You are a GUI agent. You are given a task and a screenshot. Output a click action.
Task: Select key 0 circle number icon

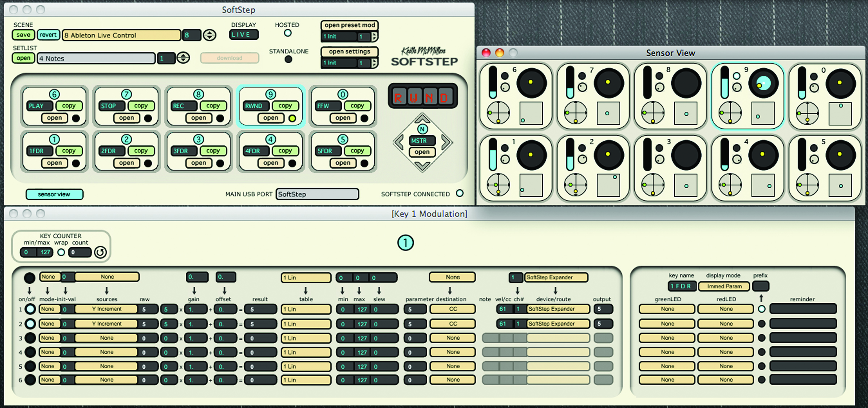(x=342, y=94)
